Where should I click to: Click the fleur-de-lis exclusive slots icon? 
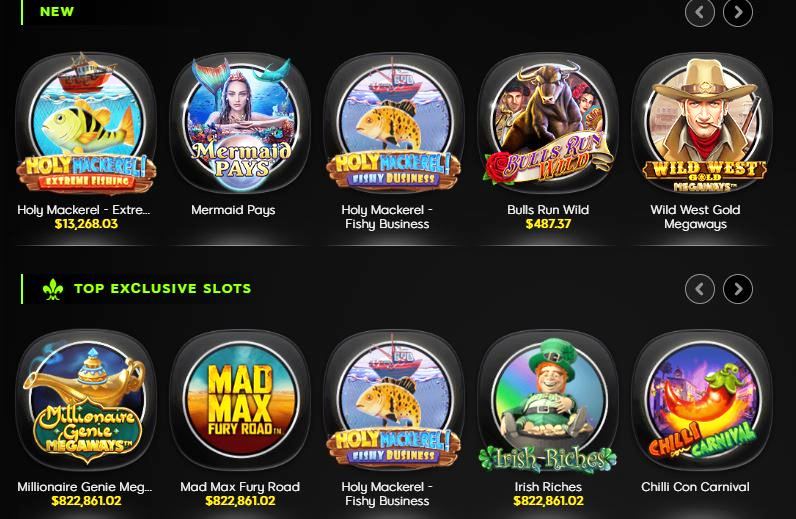pyautogui.click(x=53, y=289)
